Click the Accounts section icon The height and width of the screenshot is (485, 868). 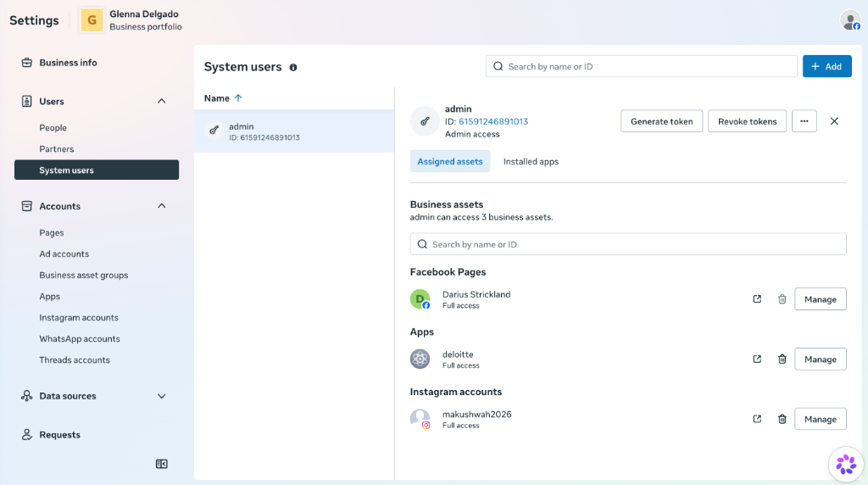pos(26,206)
